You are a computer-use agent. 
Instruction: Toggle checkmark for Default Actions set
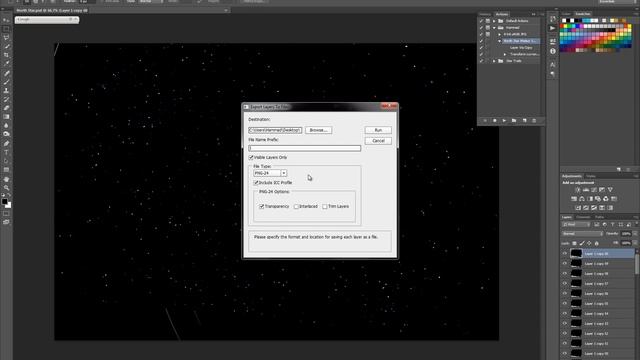[x=481, y=21]
